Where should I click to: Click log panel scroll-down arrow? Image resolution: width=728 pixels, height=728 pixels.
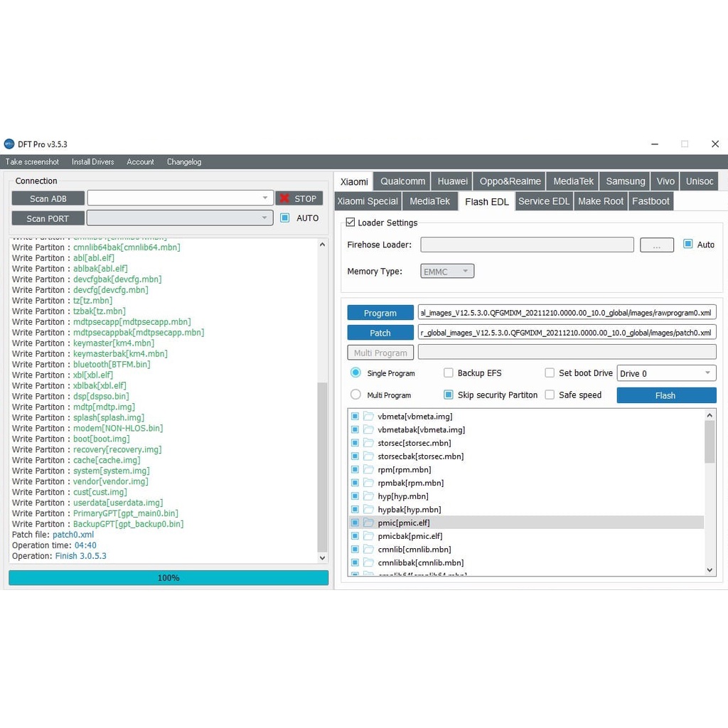(x=322, y=557)
